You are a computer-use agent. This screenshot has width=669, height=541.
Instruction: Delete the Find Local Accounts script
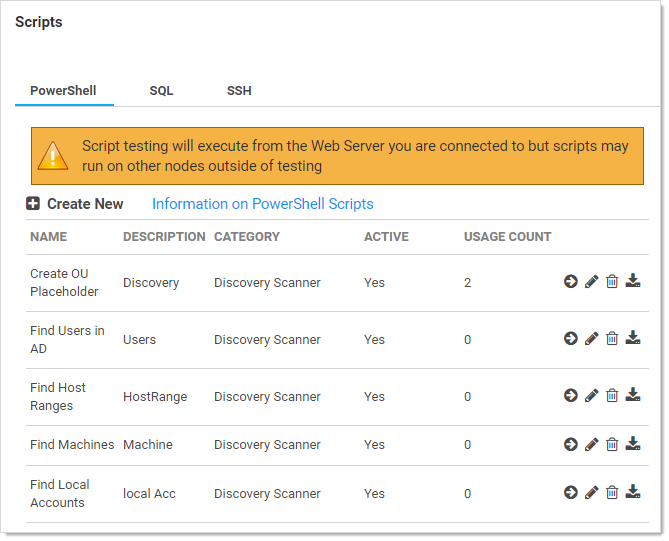[x=612, y=492]
